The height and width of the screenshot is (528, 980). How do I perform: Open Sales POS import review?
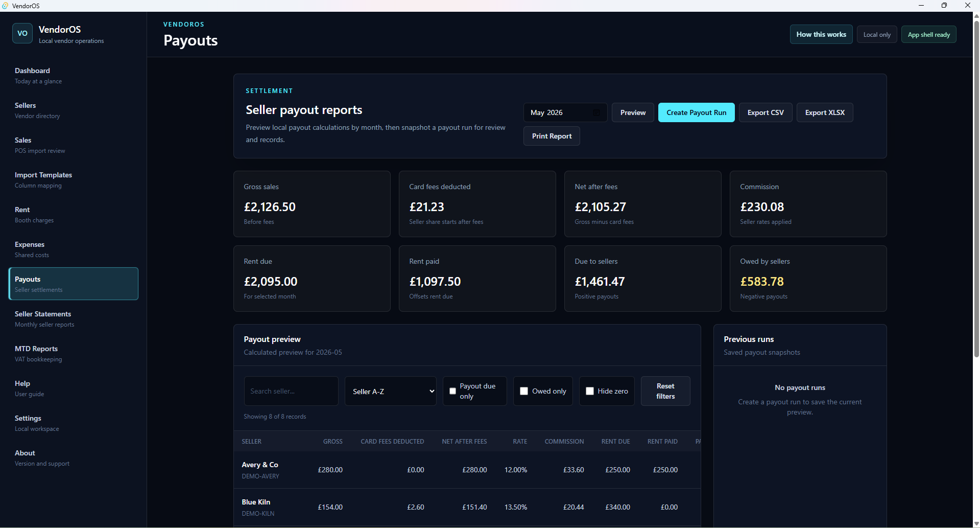point(74,145)
